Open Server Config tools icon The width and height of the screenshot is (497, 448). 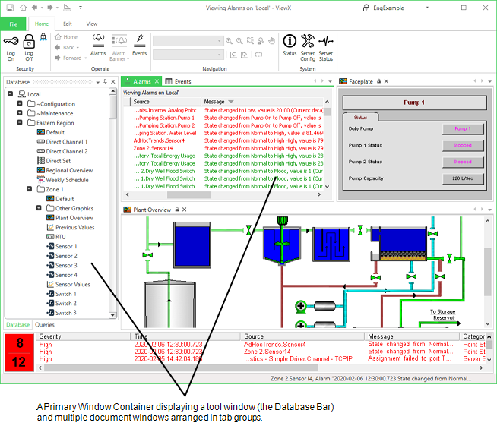[308, 41]
